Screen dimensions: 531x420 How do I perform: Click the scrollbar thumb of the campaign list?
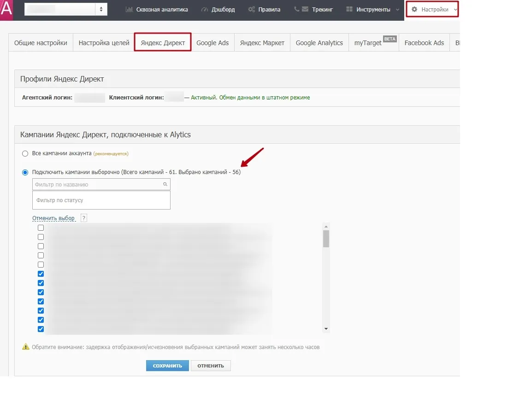[326, 239]
